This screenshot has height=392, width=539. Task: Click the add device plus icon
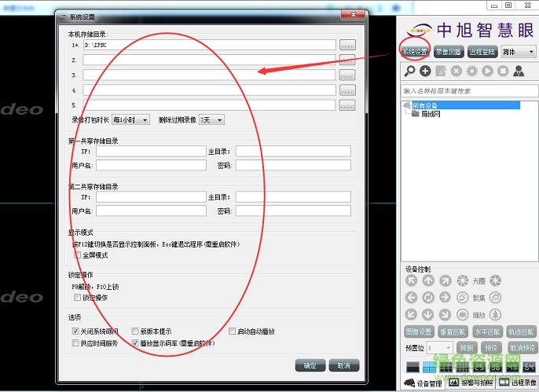coord(425,71)
